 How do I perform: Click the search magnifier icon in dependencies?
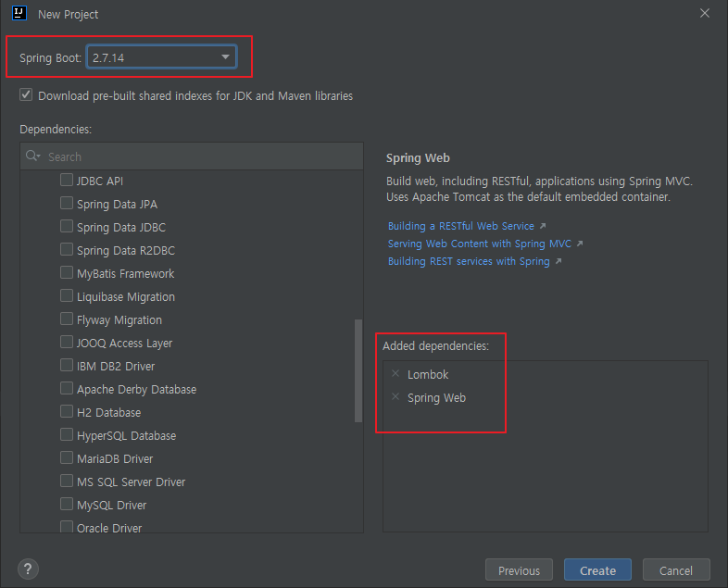(x=32, y=156)
